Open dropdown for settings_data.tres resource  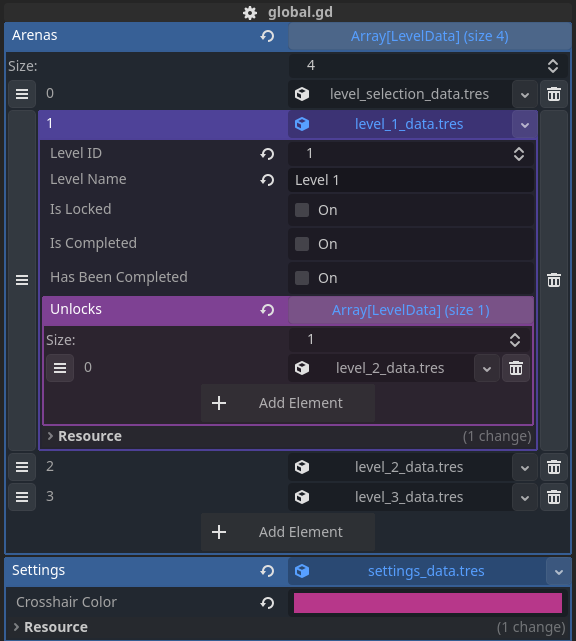[x=559, y=571]
